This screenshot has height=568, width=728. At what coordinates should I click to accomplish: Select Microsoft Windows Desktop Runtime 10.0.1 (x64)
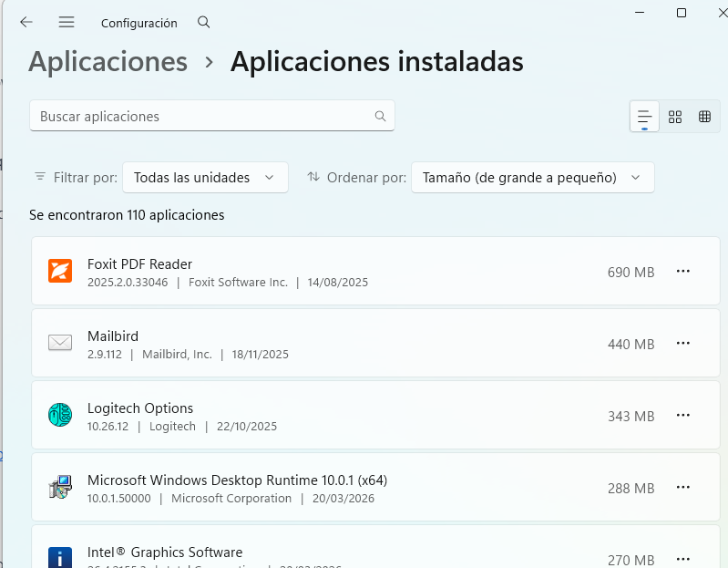pyautogui.click(x=237, y=480)
